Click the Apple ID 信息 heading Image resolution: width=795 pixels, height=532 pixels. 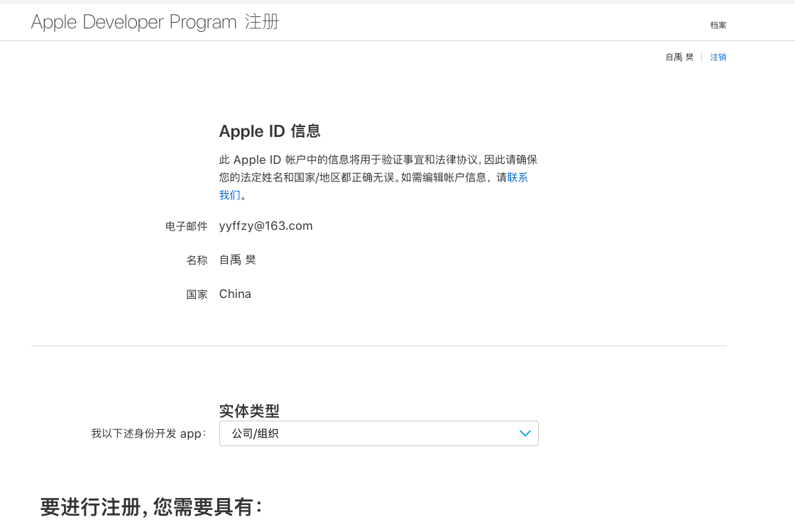click(x=270, y=131)
